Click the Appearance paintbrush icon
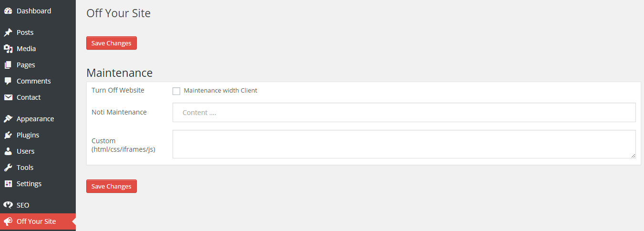The width and height of the screenshot is (644, 231). (x=8, y=119)
